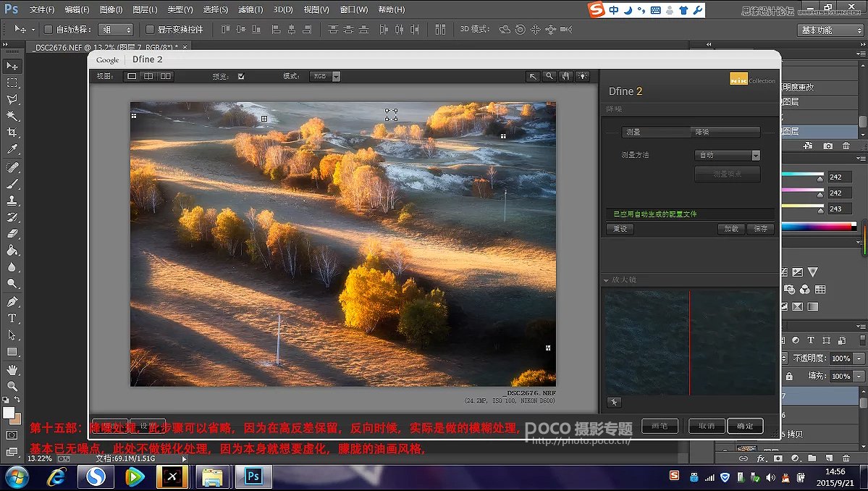Toggle Quick Mask mode in toolbox
Image resolution: width=868 pixels, height=491 pixels.
click(x=12, y=435)
